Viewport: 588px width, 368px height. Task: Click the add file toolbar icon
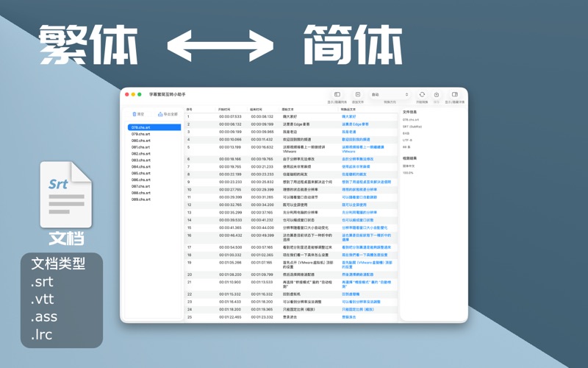coord(358,95)
